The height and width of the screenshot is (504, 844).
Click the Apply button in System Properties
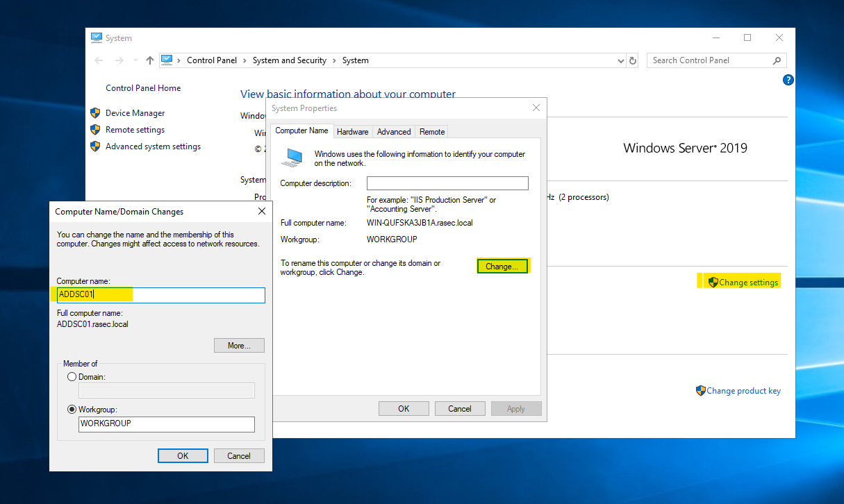click(x=516, y=409)
